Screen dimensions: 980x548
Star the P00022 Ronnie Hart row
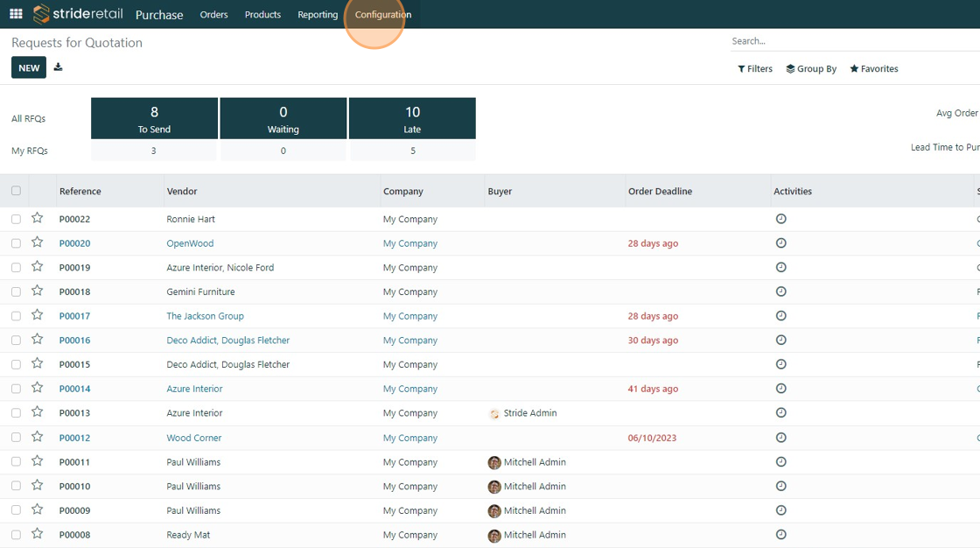click(x=38, y=218)
